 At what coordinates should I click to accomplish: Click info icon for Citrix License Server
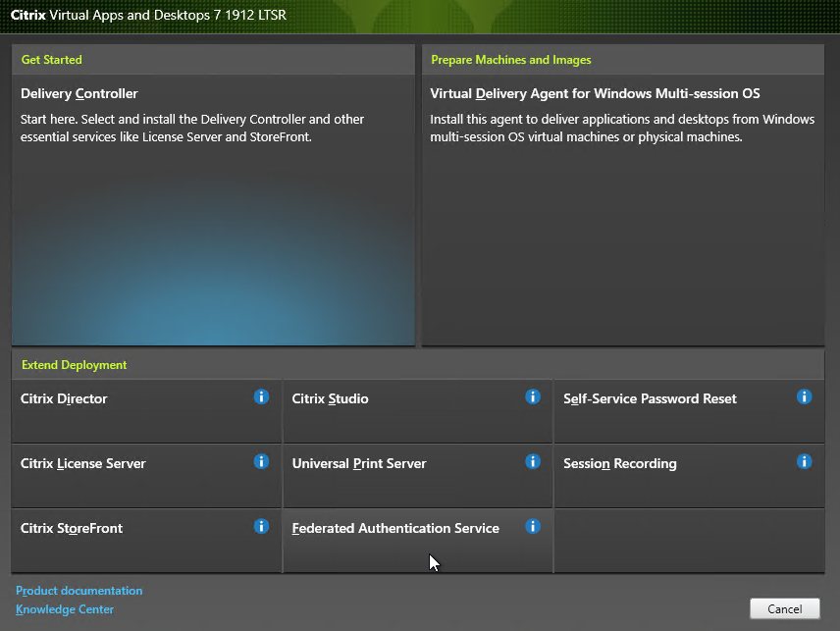pos(261,461)
